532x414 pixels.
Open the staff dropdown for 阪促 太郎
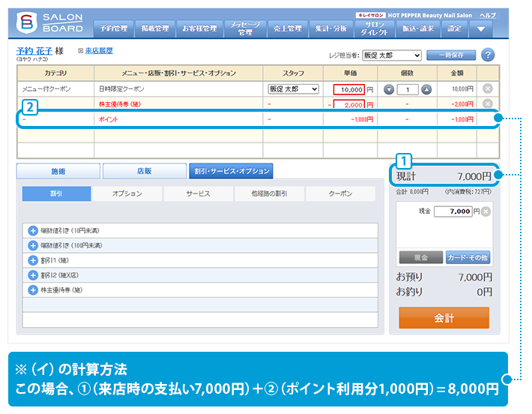tap(293, 89)
